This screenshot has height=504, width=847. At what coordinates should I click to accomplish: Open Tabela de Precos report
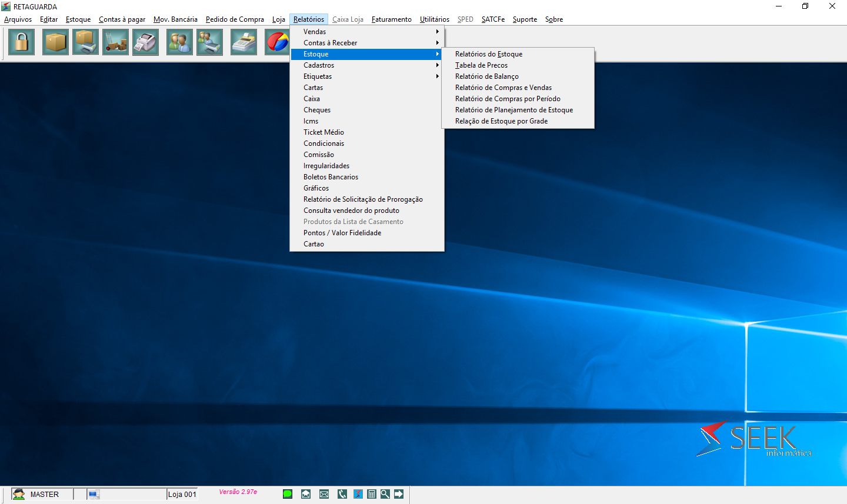tap(481, 65)
